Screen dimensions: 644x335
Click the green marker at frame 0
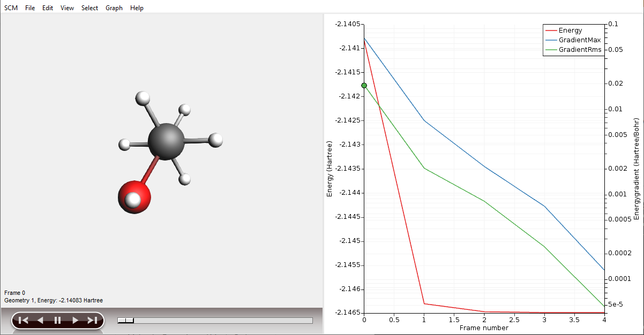click(364, 85)
